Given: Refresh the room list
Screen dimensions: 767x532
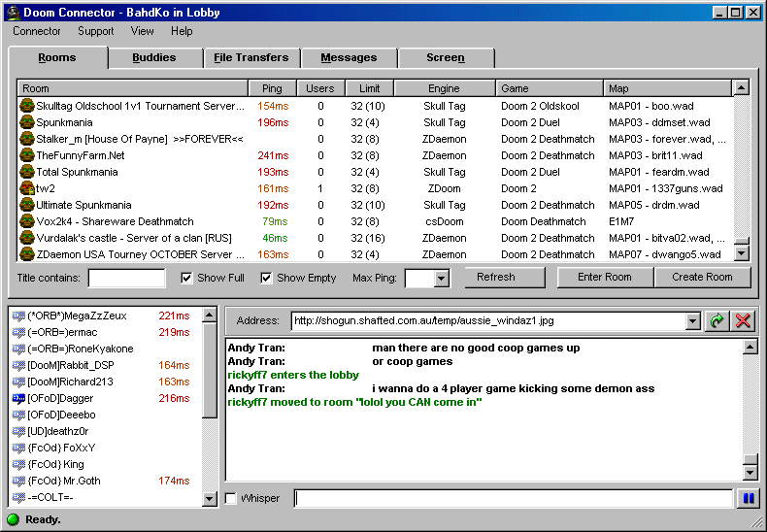Looking at the screenshot, I should (504, 278).
